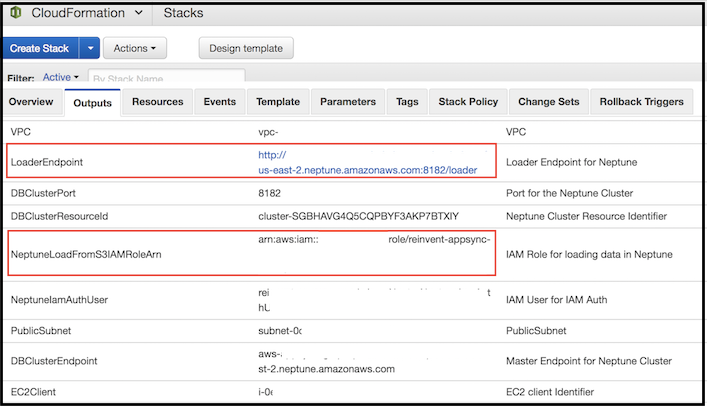Open the Resources tab
The image size is (707, 407).
tap(158, 102)
